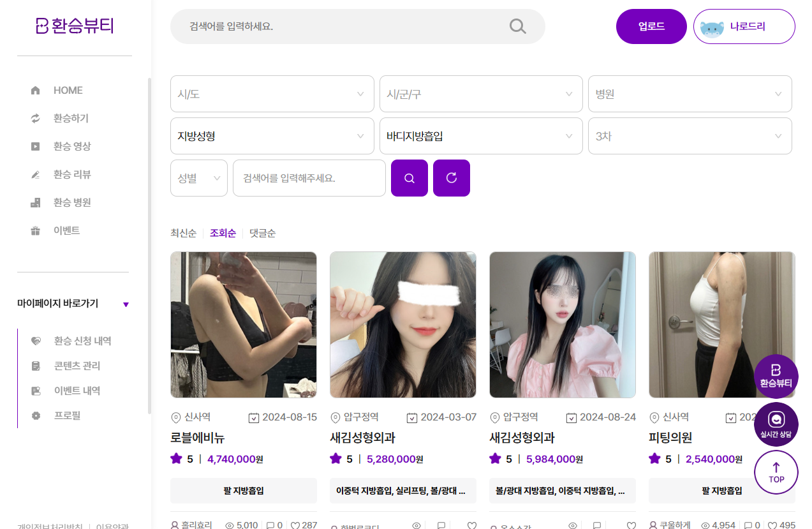Click the location pin on the 로블에비뉴 card
The width and height of the screenshot is (812, 529).
pos(176,417)
